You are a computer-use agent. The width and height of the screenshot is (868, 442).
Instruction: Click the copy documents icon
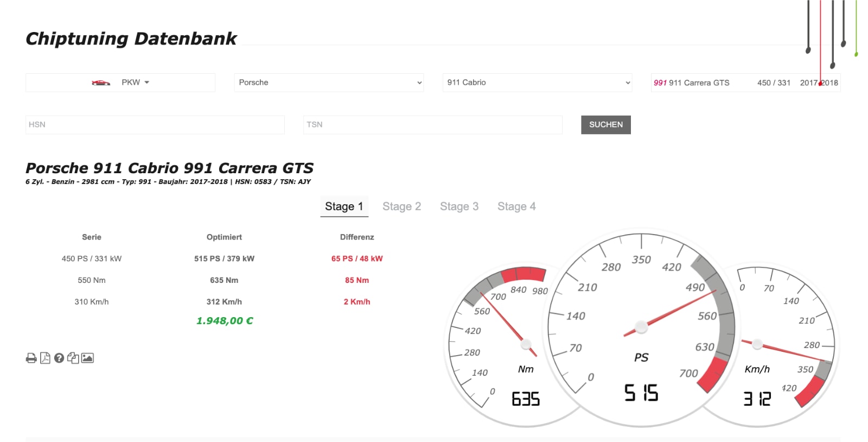(x=73, y=358)
